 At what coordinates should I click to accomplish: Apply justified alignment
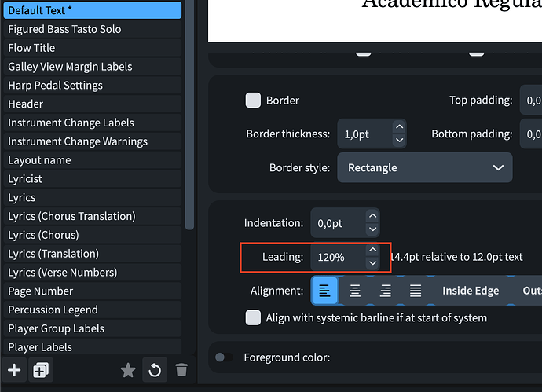pyautogui.click(x=415, y=291)
